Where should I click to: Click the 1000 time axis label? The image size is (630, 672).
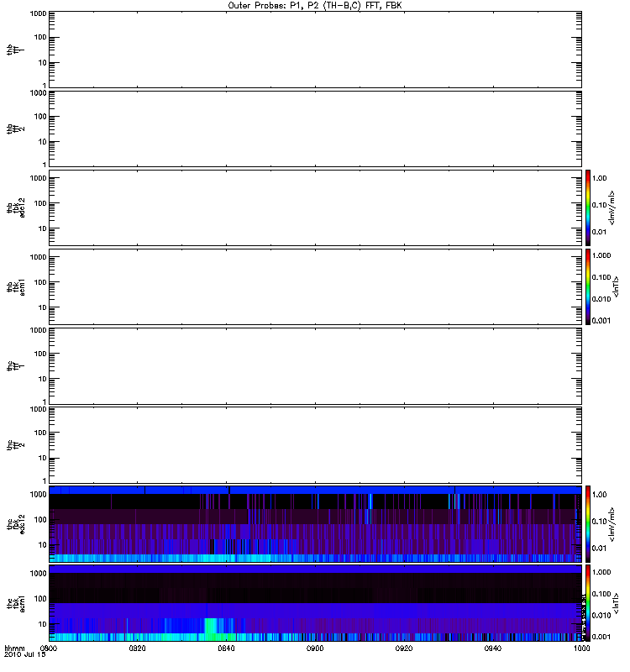581,648
